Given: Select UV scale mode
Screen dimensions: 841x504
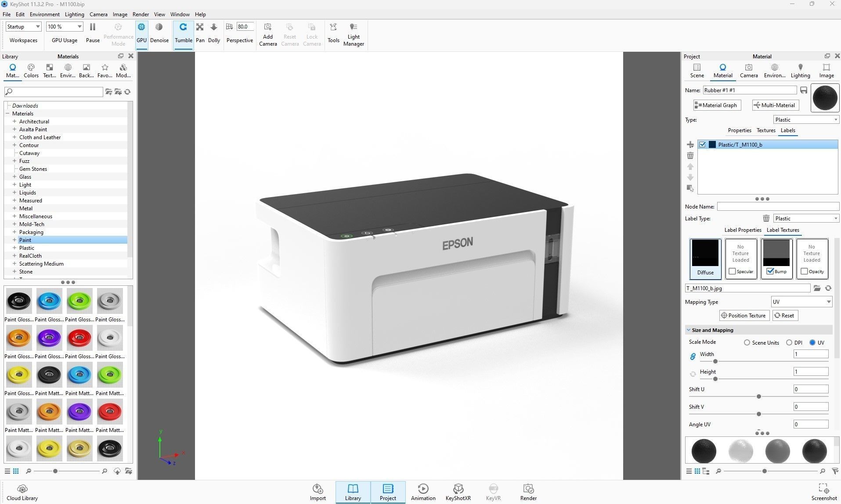Looking at the screenshot, I should pyautogui.click(x=812, y=342).
